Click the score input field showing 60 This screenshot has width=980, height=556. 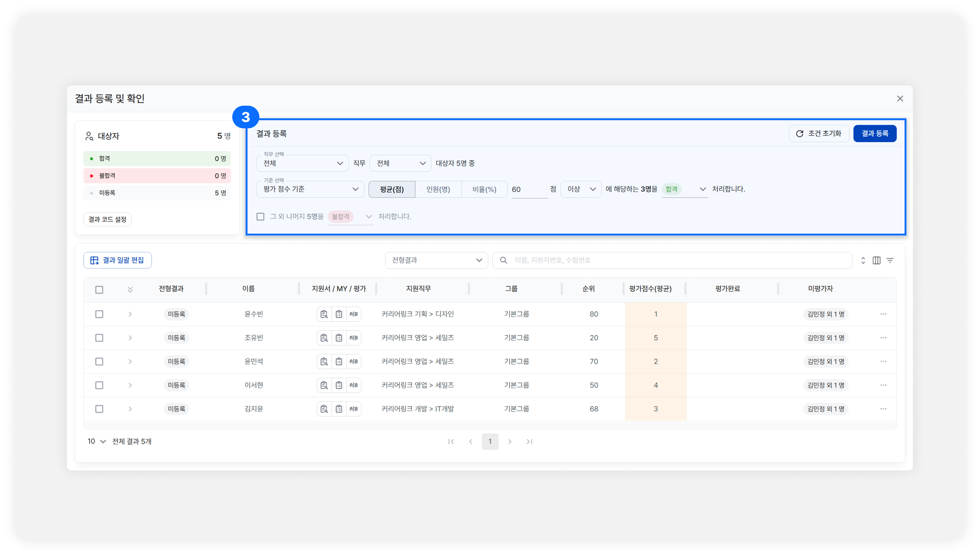pos(530,189)
